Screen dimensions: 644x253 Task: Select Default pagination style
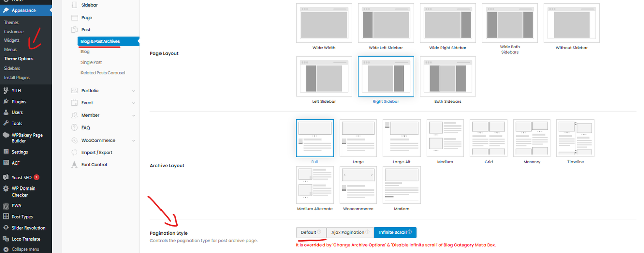pos(311,232)
